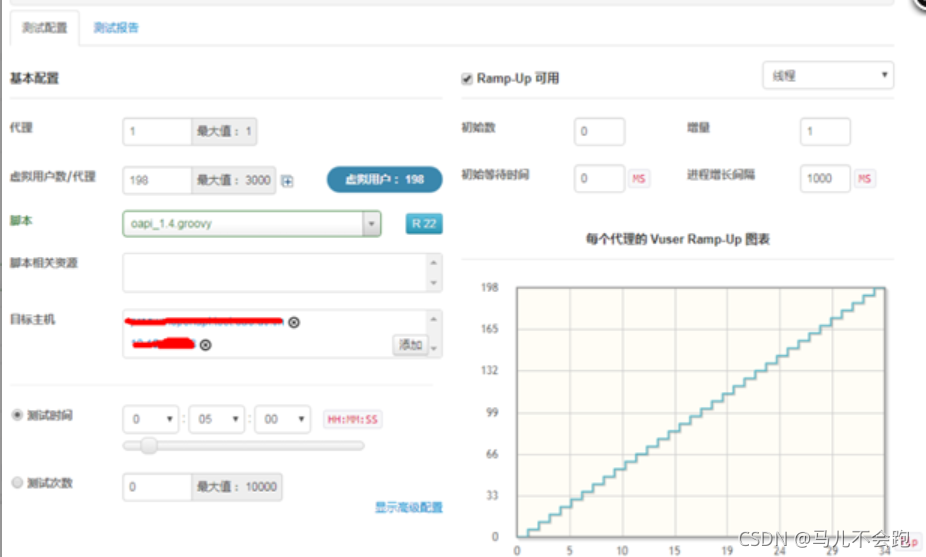The width and height of the screenshot is (926, 557).
Task: Click the 脚本相关资源 text area
Action: [x=282, y=272]
